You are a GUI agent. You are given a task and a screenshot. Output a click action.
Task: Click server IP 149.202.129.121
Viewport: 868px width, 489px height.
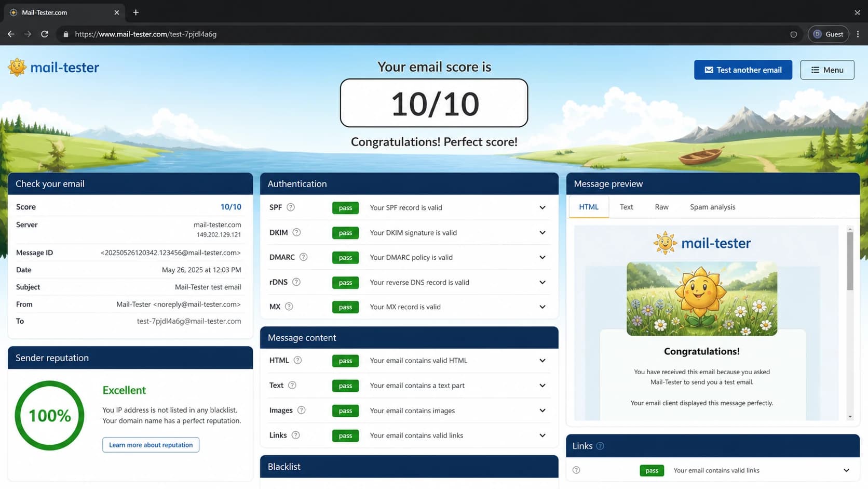coord(219,235)
